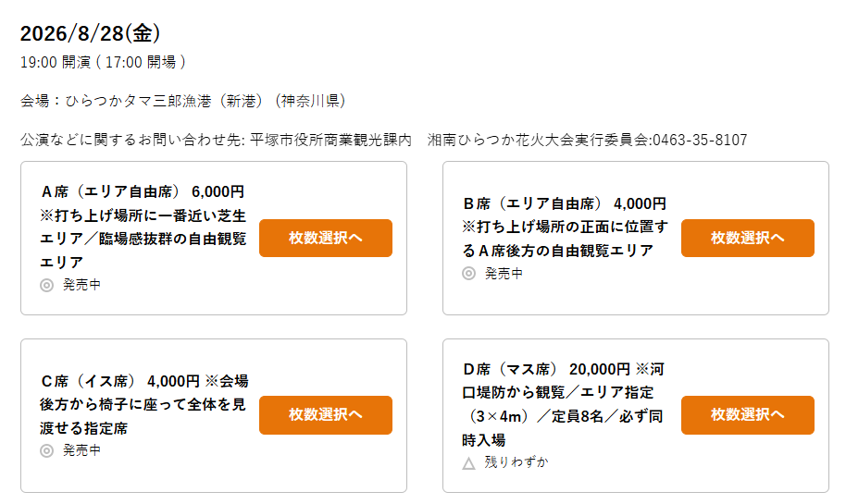Click the 発売中 circle icon under C席
The height and width of the screenshot is (504, 846).
(47, 450)
